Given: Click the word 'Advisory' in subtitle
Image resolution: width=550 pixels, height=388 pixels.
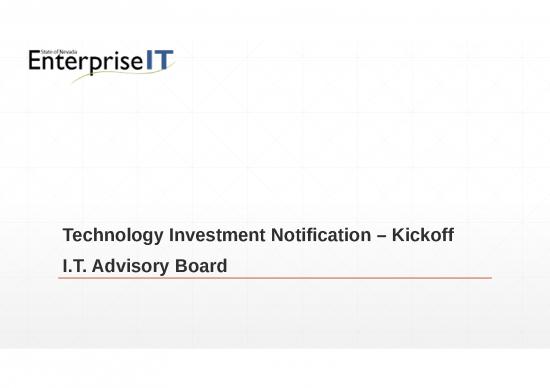Looking at the screenshot, I should pos(130,267).
